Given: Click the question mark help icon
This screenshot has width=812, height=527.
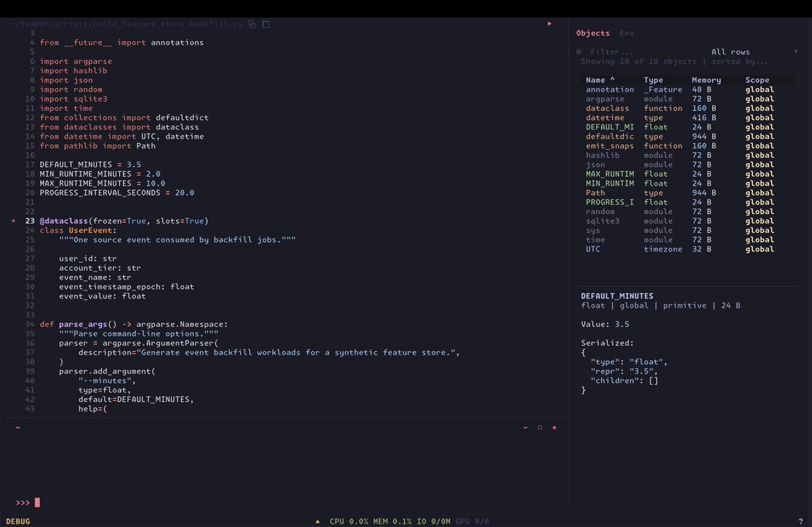Looking at the screenshot, I should pos(800,522).
